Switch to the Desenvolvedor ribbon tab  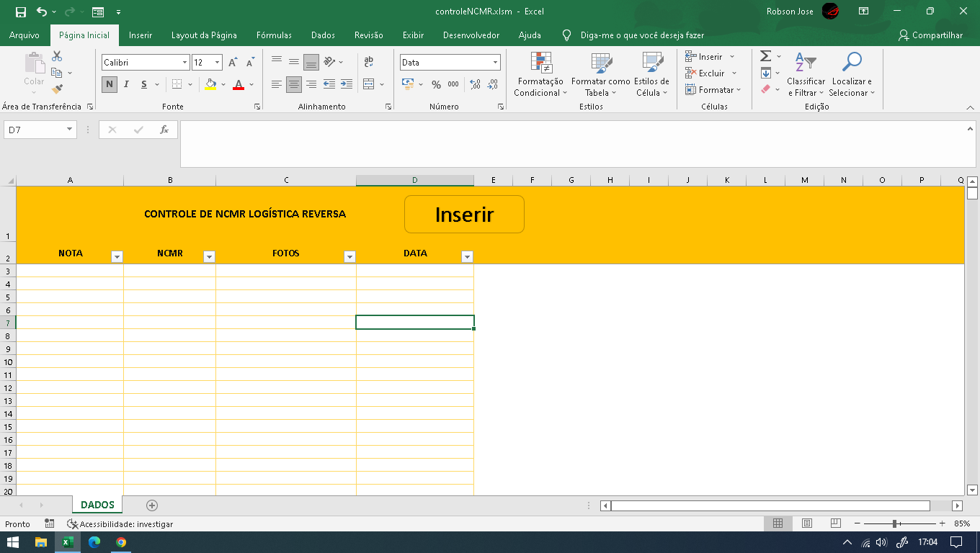[471, 35]
